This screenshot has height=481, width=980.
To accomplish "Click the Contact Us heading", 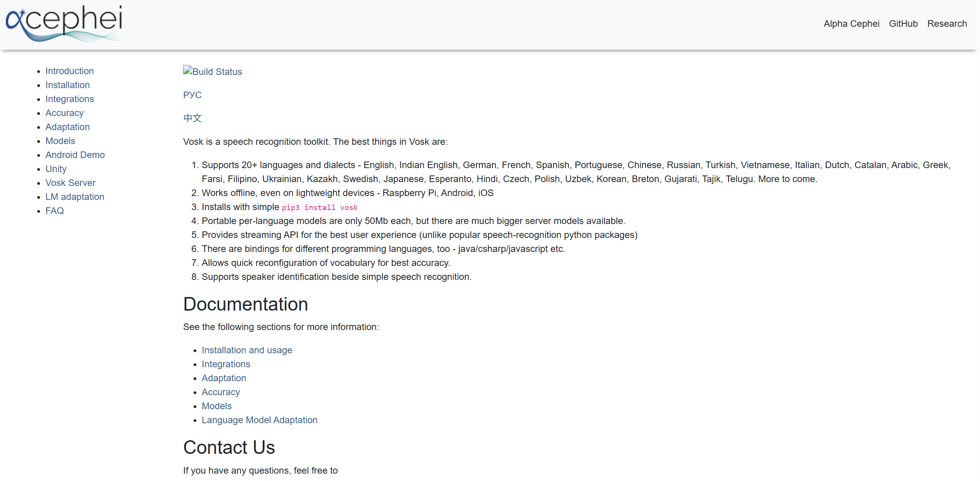I will coord(229,447).
